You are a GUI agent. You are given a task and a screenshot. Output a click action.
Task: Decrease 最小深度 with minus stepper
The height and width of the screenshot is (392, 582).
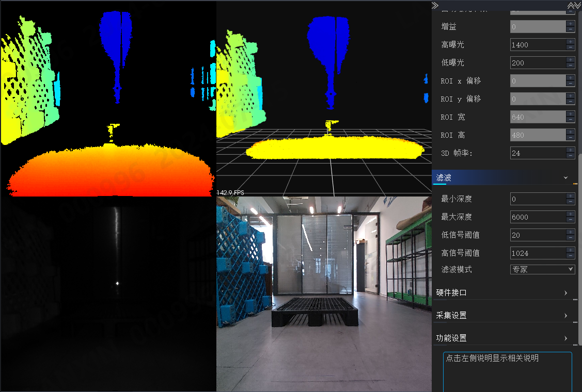point(571,202)
